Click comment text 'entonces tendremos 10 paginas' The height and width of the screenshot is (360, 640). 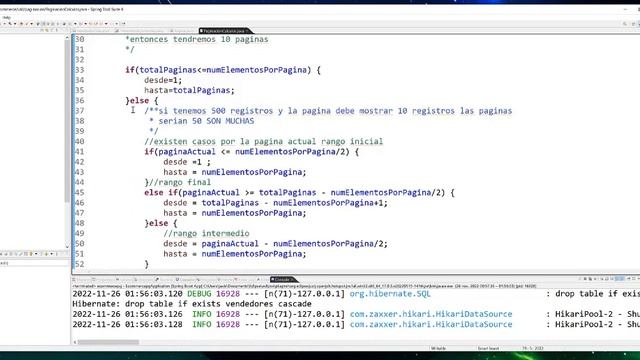[x=199, y=39]
